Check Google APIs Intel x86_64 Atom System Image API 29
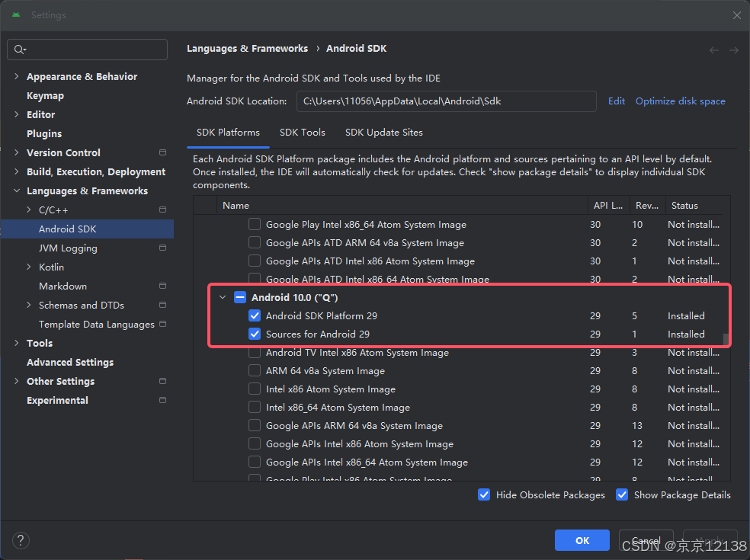 (x=255, y=462)
